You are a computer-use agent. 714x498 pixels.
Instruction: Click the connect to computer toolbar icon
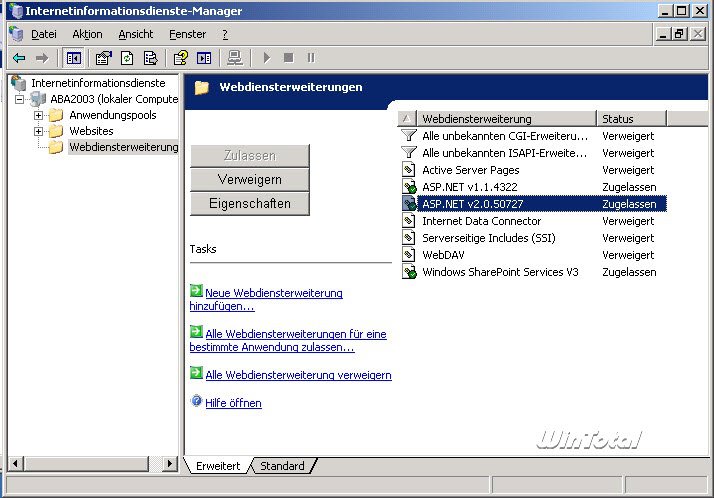235,58
